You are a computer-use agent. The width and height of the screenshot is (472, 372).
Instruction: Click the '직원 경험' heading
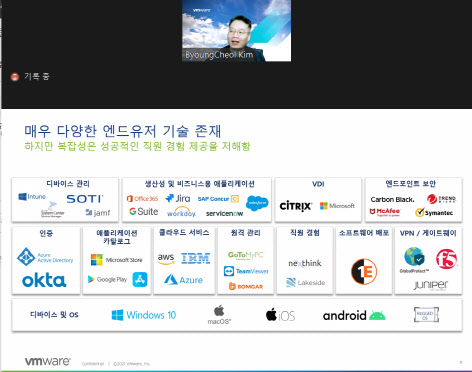coord(305,233)
